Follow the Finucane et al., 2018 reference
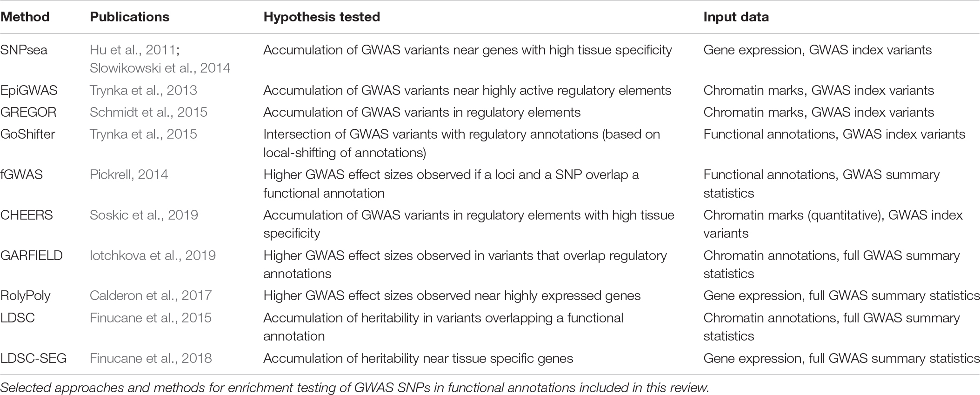The image size is (980, 395). point(151,358)
